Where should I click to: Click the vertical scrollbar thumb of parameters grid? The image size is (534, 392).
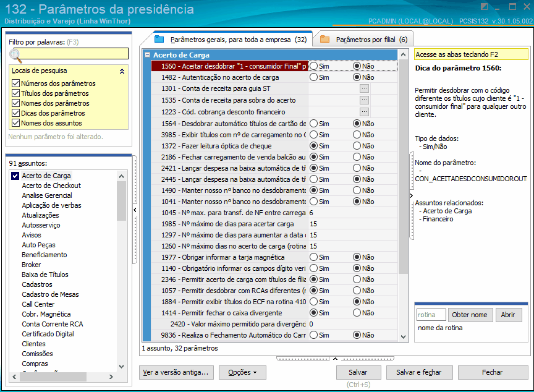(x=403, y=167)
